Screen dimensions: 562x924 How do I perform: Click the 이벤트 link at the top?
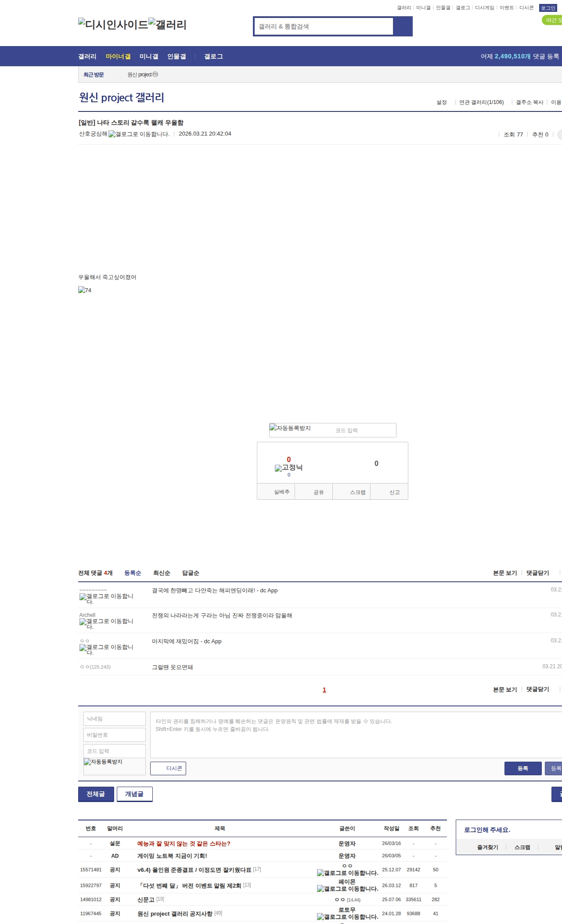pyautogui.click(x=507, y=8)
